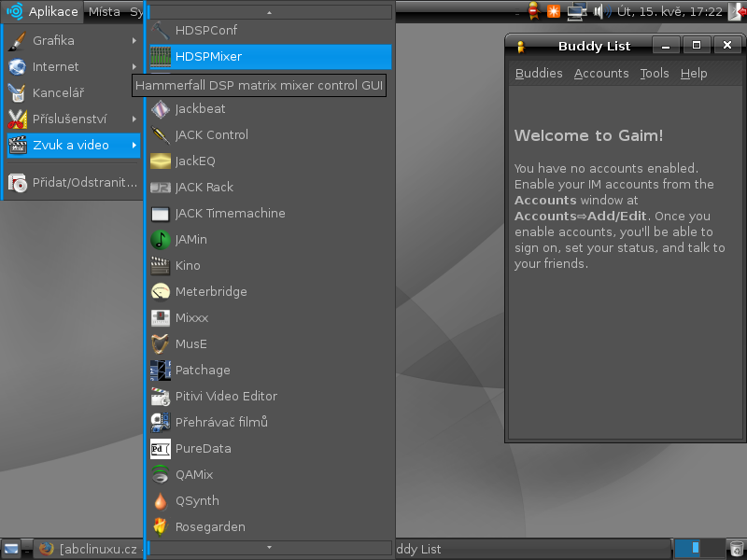
Task: Open Accounts menu in Buddy List
Action: click(x=601, y=74)
